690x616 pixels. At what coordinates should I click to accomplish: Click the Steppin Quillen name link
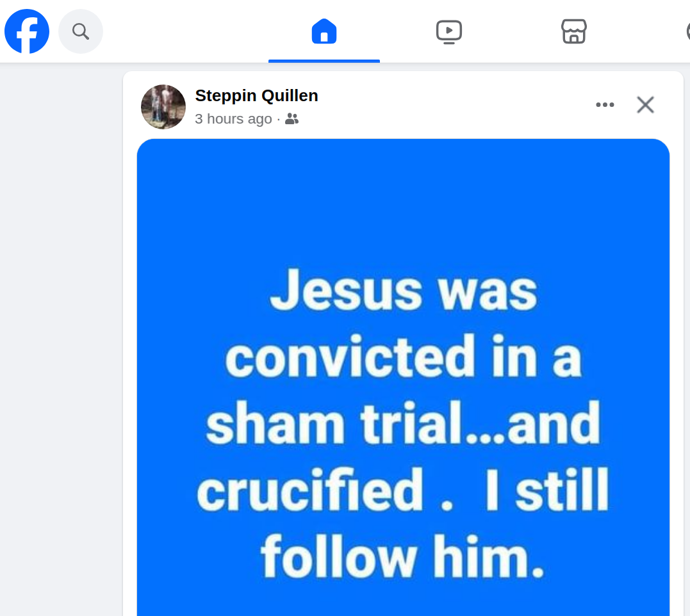pyautogui.click(x=256, y=95)
